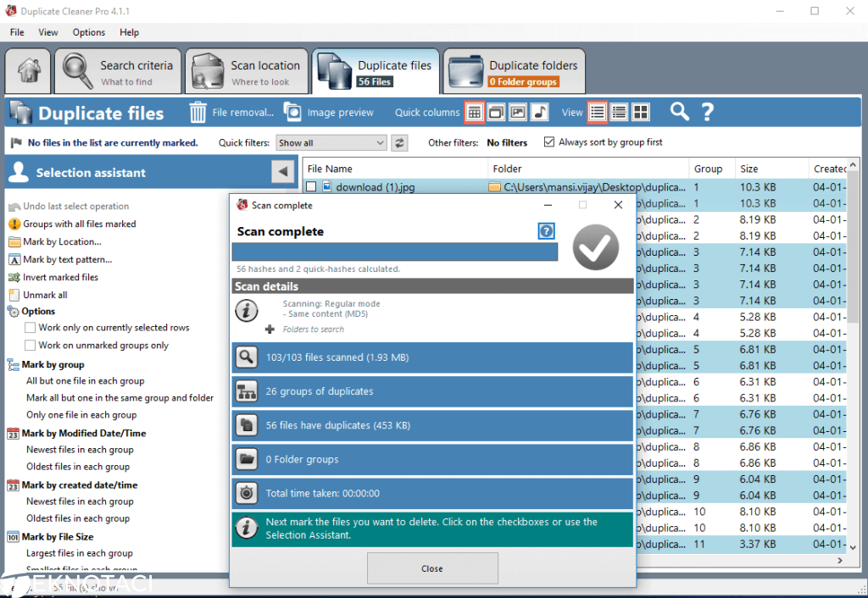Open the Options menu
This screenshot has width=868, height=598.
88,32
